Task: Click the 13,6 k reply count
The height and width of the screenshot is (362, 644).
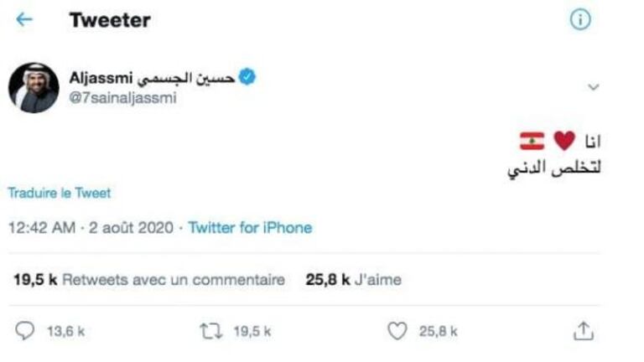Action: (66, 332)
